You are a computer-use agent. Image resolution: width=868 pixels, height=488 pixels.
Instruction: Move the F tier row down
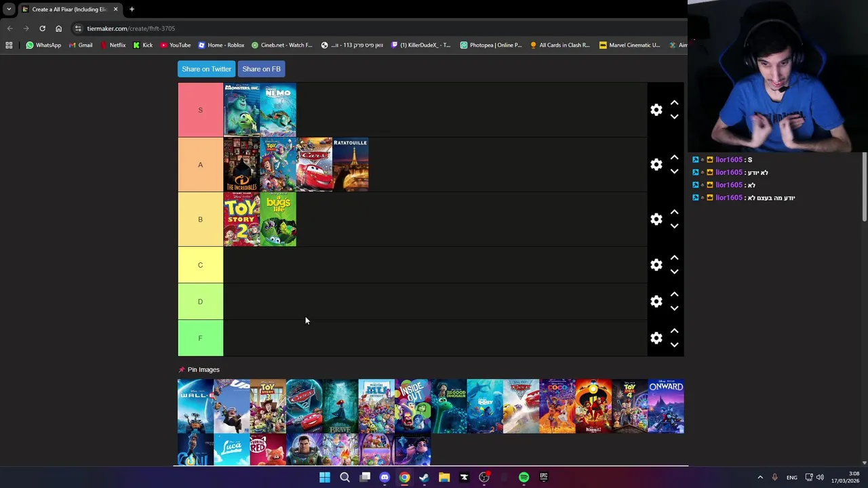(x=674, y=345)
